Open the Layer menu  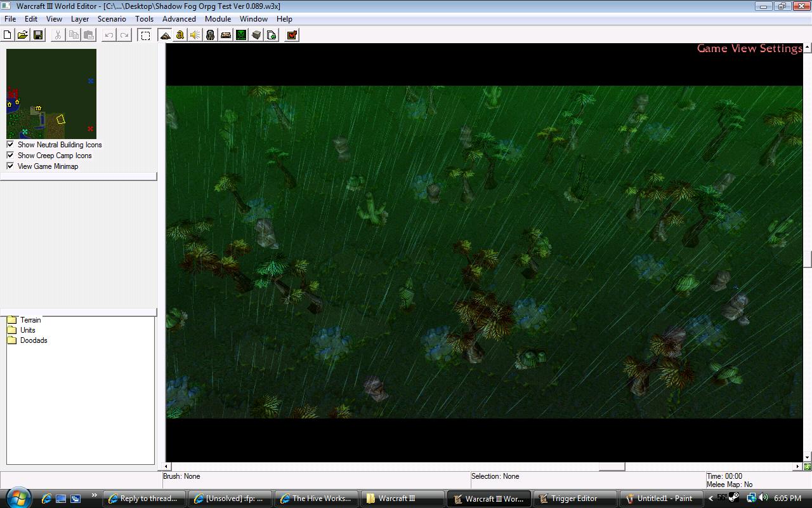[80, 18]
